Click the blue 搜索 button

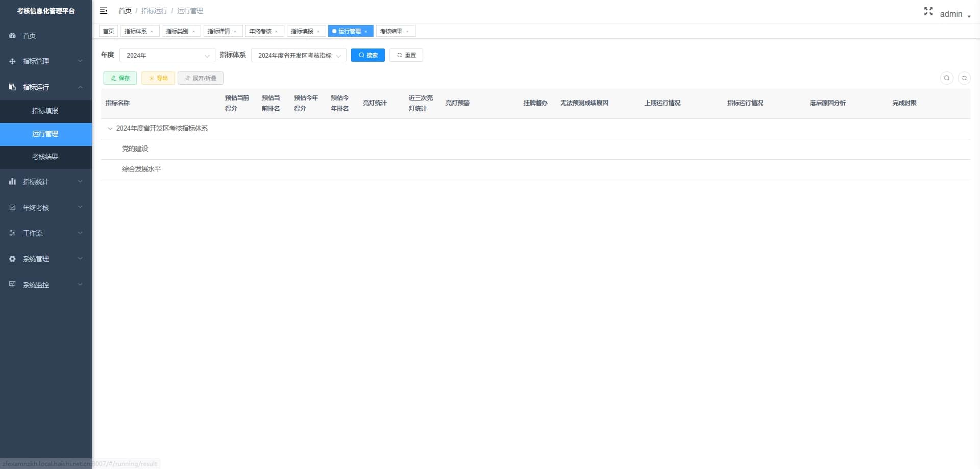pos(368,55)
